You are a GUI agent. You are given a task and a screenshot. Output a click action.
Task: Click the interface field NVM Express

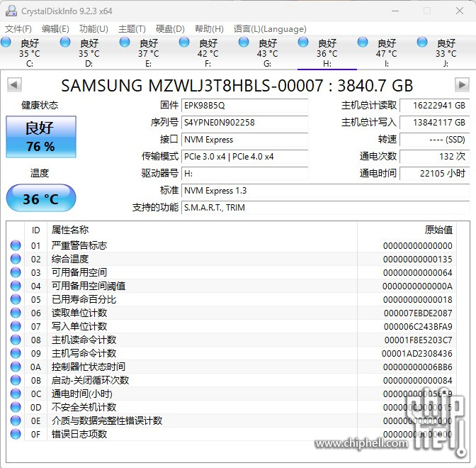244,140
